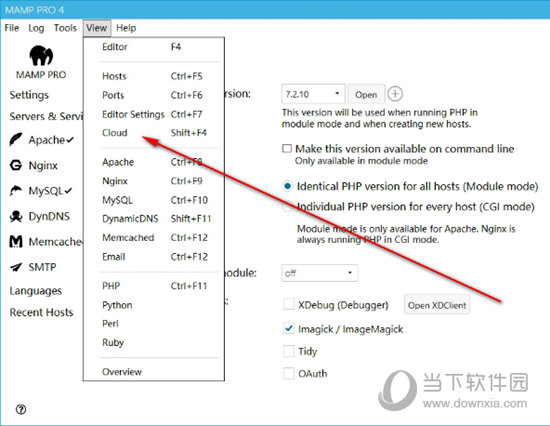Screen dimensions: 550x426
Task: Click the Open button beside PHP version
Action: 366,94
